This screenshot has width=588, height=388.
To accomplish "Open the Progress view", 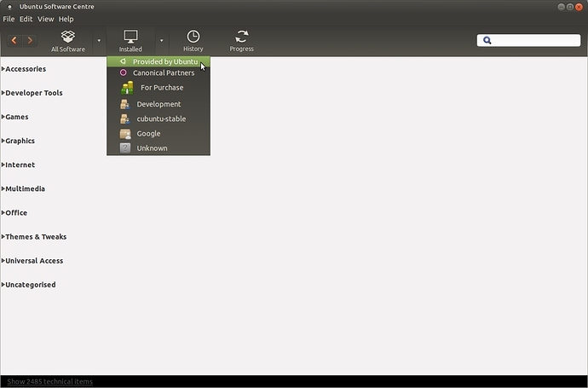I will point(241,41).
